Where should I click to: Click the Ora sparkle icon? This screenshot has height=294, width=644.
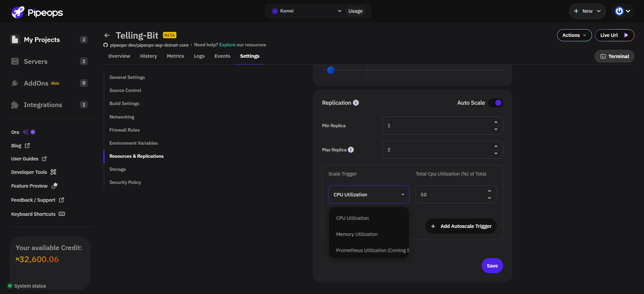[x=25, y=132]
